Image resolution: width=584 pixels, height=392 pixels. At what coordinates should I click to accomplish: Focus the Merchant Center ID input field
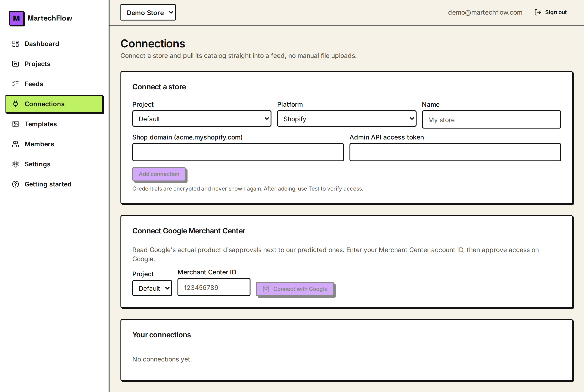point(214,287)
